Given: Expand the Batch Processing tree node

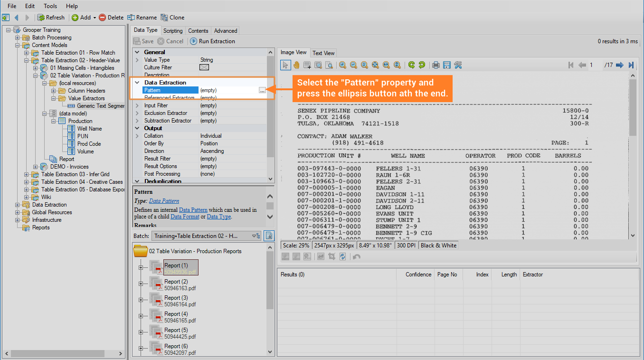Looking at the screenshot, I should click(x=18, y=38).
